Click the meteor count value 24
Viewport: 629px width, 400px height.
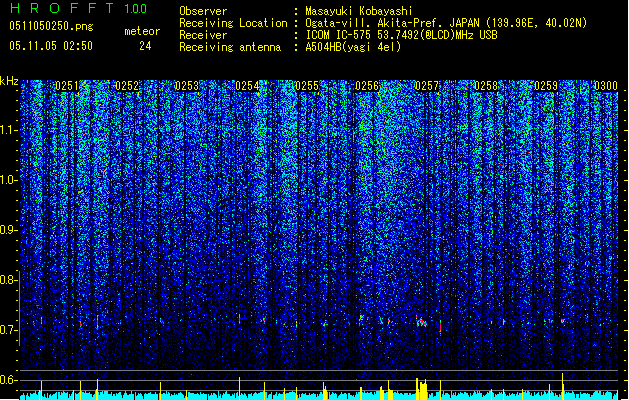pyautogui.click(x=145, y=46)
